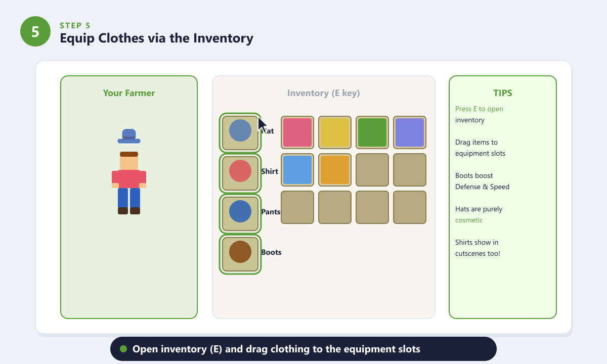Click the farmer's blue pants

coord(129,198)
